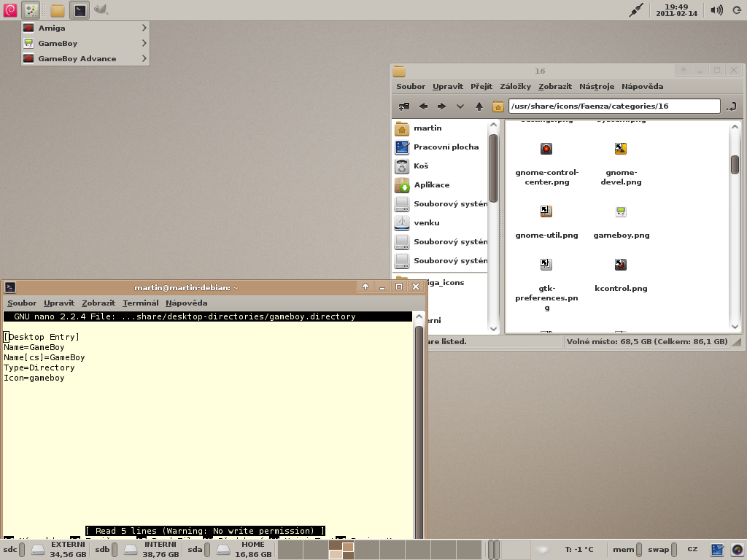Launch the file manager from top panel
This screenshot has width=747, height=560.
point(58,10)
